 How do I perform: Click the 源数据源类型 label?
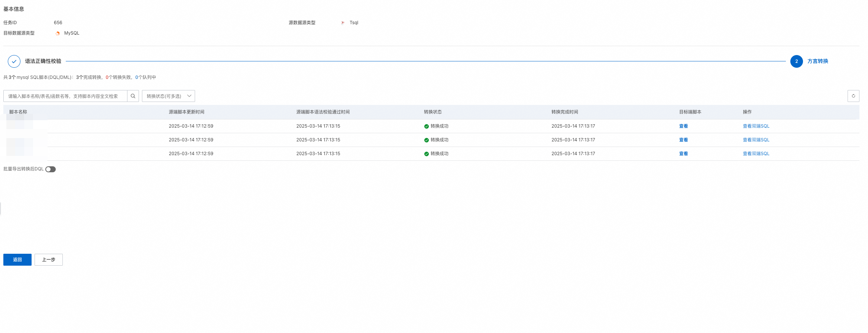(302, 23)
